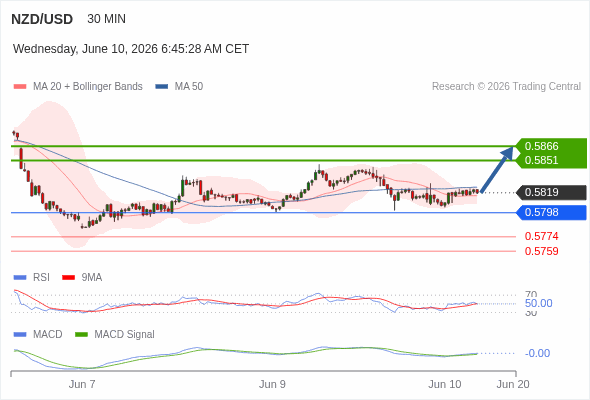The width and height of the screenshot is (590, 400).
Task: Click the blue MACD legend swatch
Action: (20, 335)
